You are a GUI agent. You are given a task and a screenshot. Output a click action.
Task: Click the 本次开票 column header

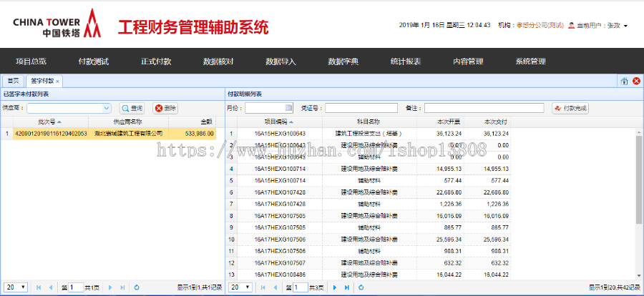coord(440,122)
